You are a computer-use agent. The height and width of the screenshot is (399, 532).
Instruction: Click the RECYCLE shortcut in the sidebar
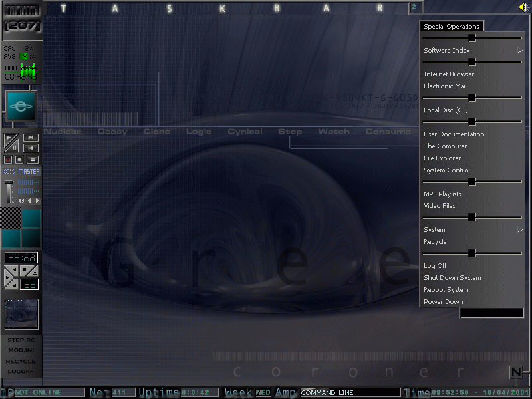click(x=21, y=362)
